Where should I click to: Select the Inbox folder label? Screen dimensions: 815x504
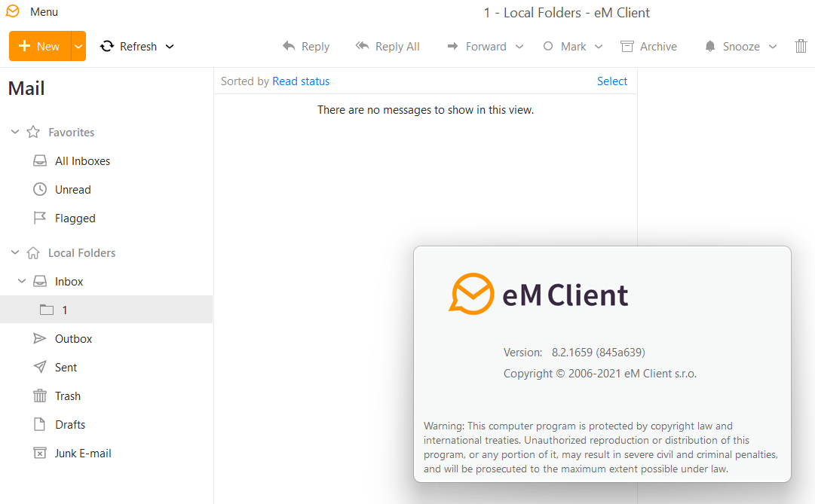click(69, 282)
